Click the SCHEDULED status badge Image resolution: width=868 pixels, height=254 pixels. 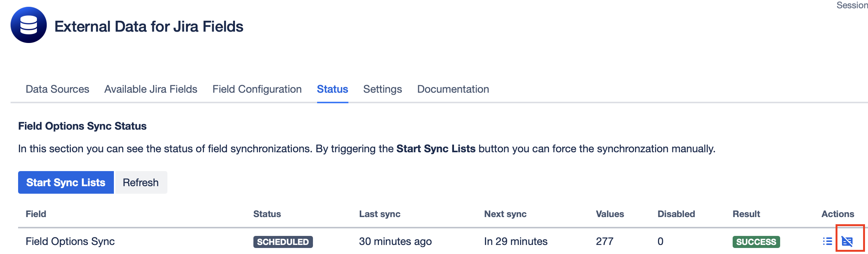click(282, 242)
